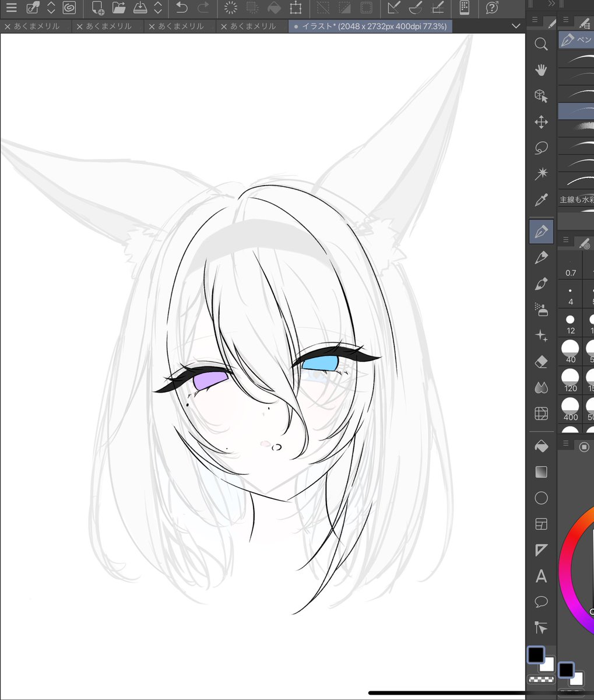
Task: Select the ペン sub tool group
Action: (x=576, y=40)
